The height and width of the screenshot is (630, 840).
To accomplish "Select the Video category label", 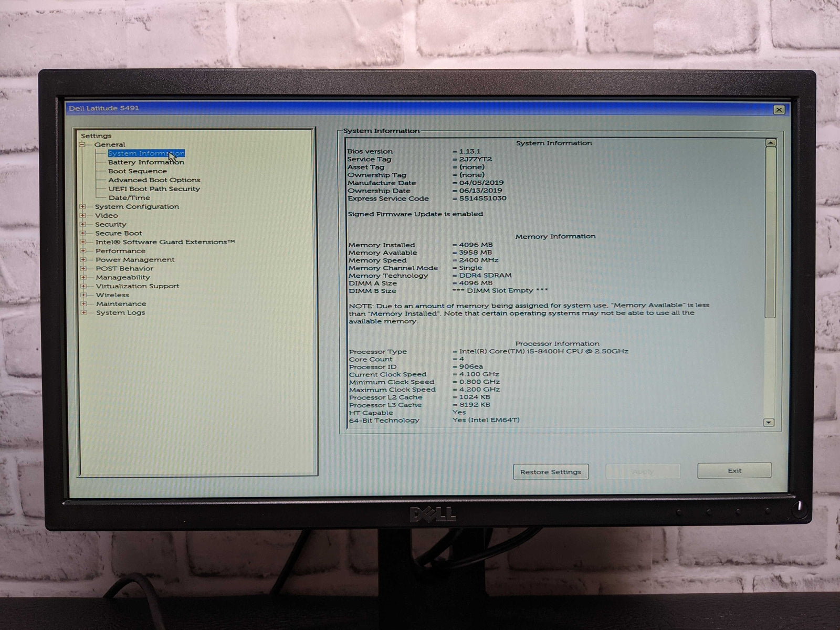I will [107, 215].
